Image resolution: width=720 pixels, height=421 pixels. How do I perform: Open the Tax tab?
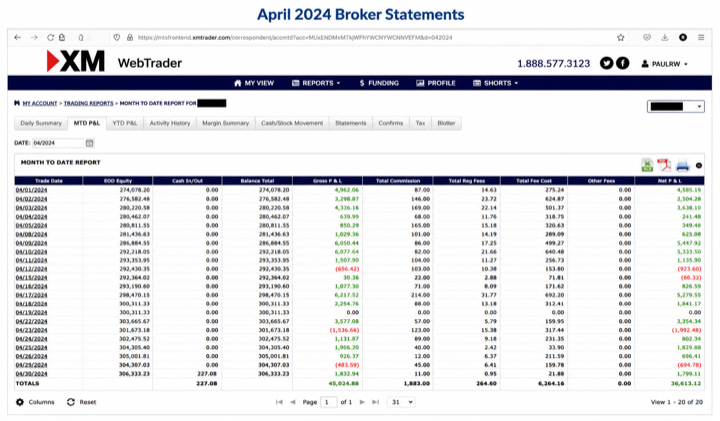[x=420, y=123]
